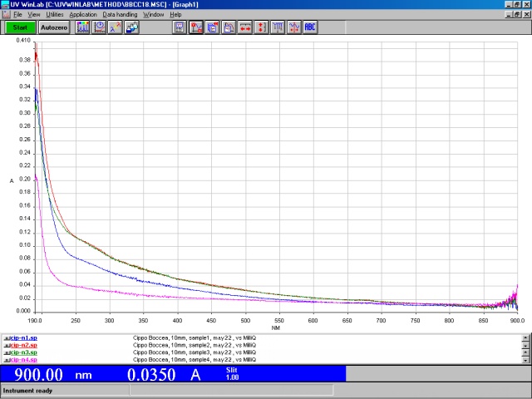
Task: Click the small icon beside cip-n3.sp
Action: pos(7,352)
